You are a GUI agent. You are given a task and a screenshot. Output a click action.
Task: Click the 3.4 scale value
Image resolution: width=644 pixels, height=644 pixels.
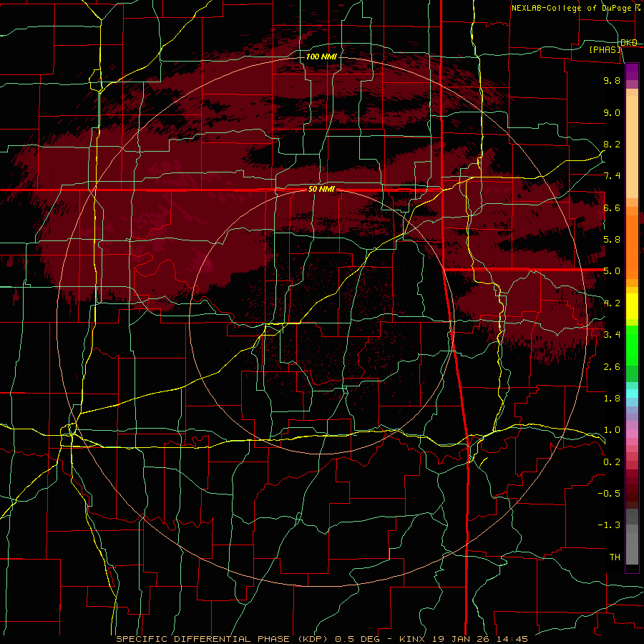click(x=612, y=335)
